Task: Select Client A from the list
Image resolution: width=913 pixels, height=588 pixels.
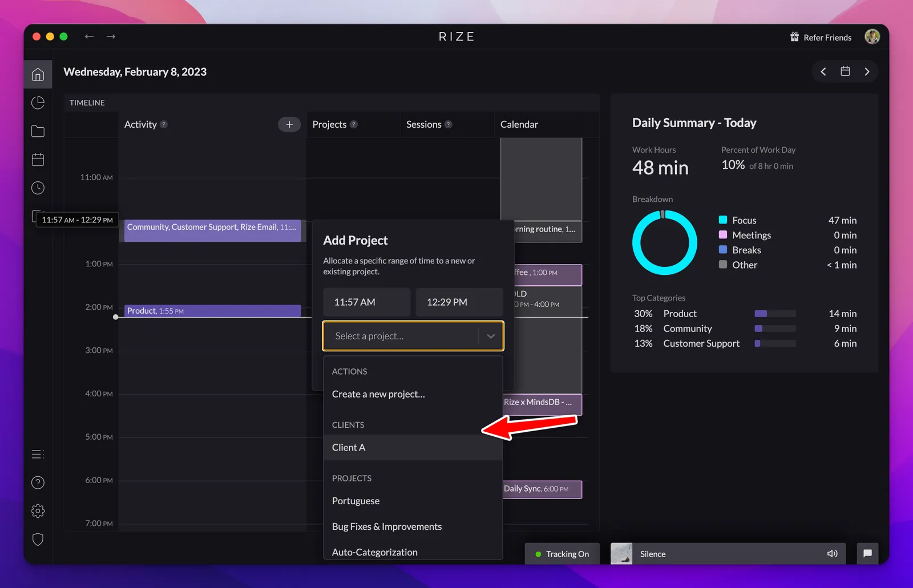Action: coord(413,448)
